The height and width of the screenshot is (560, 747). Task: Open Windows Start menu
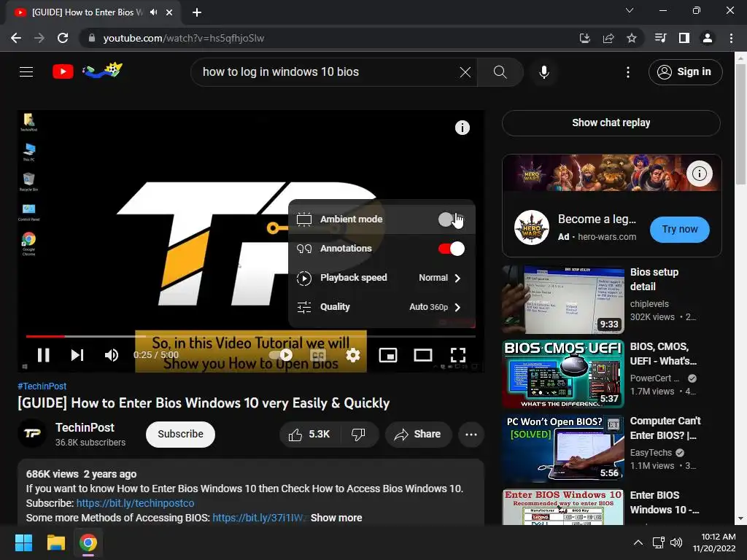coord(23,542)
